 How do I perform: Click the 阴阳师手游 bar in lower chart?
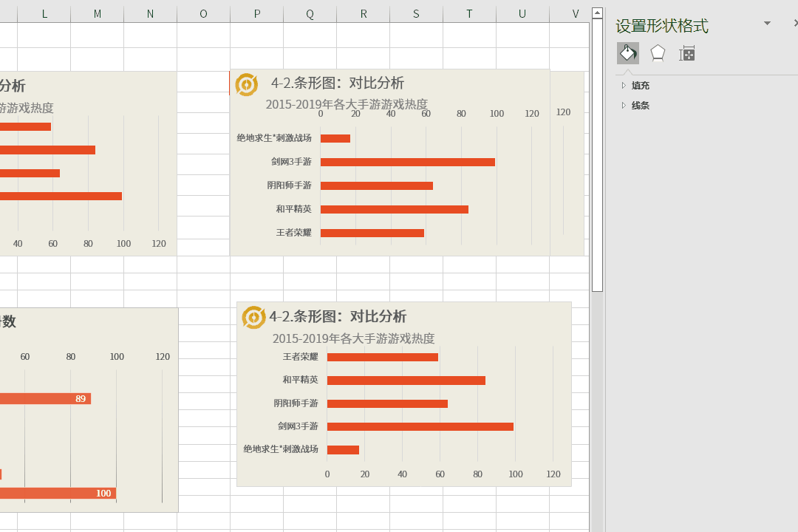(387, 403)
